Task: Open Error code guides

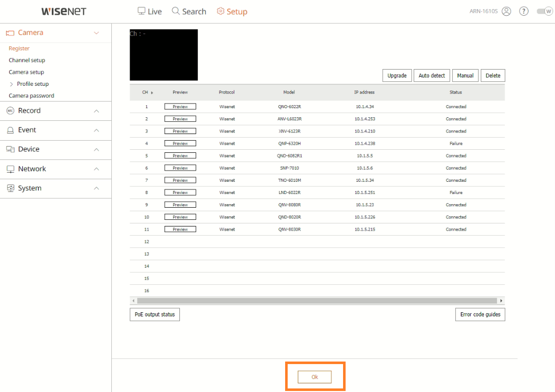Action: [x=480, y=315]
